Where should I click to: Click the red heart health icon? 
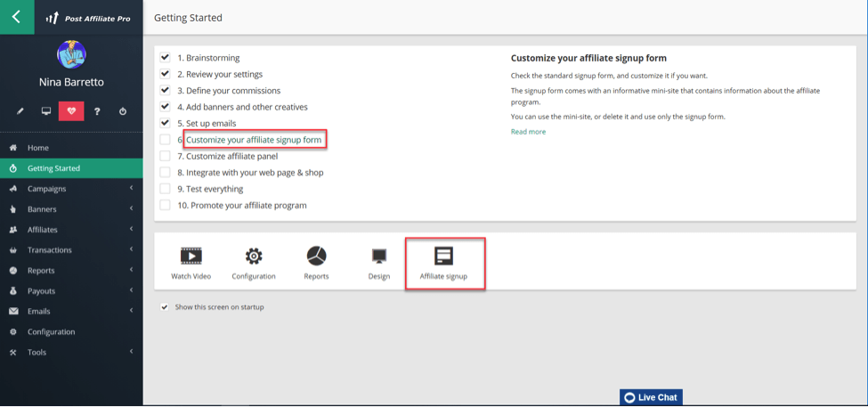71,111
